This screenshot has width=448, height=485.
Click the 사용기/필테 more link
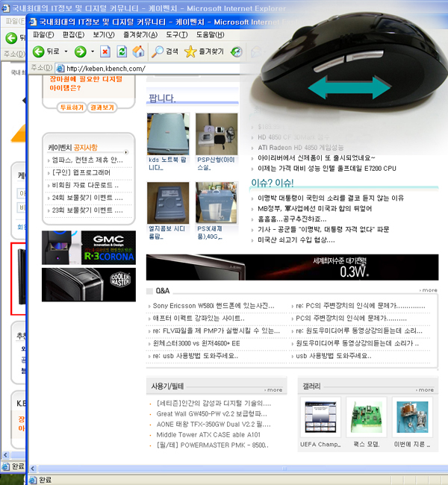pyautogui.click(x=274, y=390)
